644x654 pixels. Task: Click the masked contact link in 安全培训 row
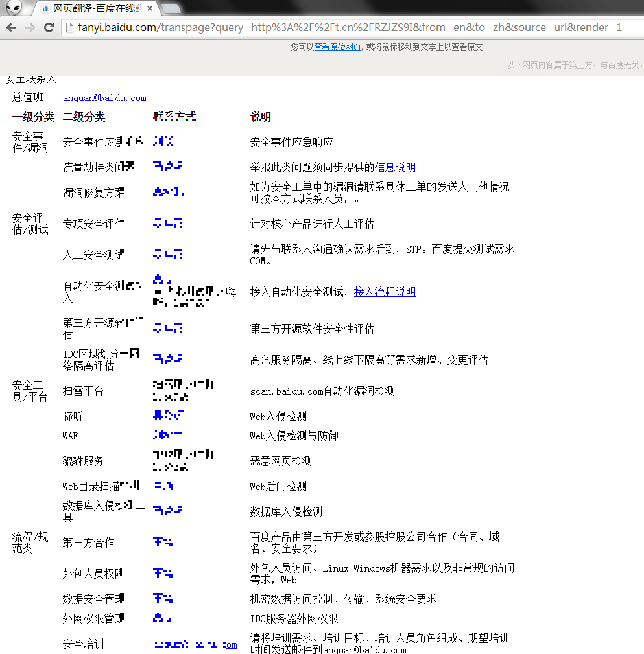coord(195,644)
